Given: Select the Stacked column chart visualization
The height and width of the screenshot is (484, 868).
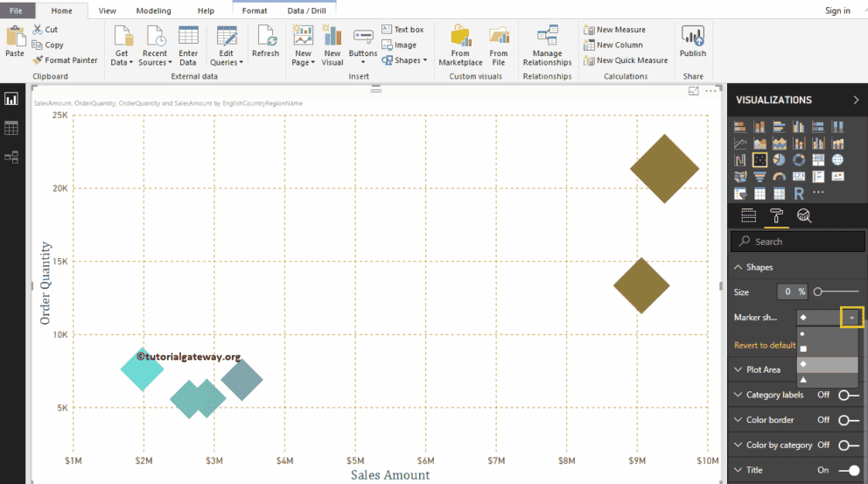Looking at the screenshot, I should (x=759, y=127).
